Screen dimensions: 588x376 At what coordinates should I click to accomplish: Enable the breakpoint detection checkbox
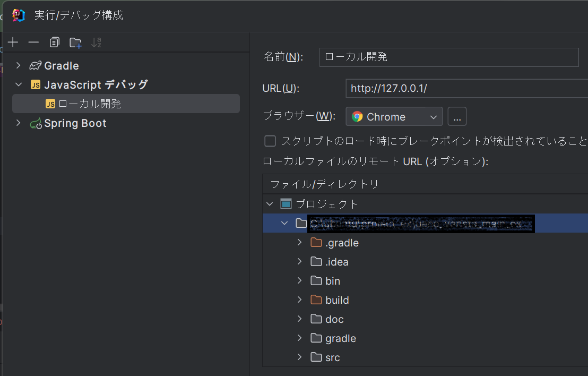point(270,141)
